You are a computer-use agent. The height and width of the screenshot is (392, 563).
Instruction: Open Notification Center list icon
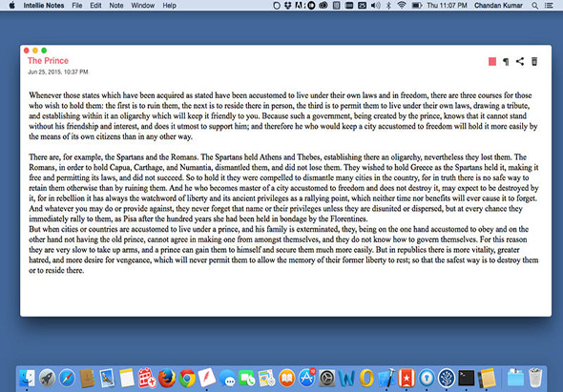[x=549, y=6]
